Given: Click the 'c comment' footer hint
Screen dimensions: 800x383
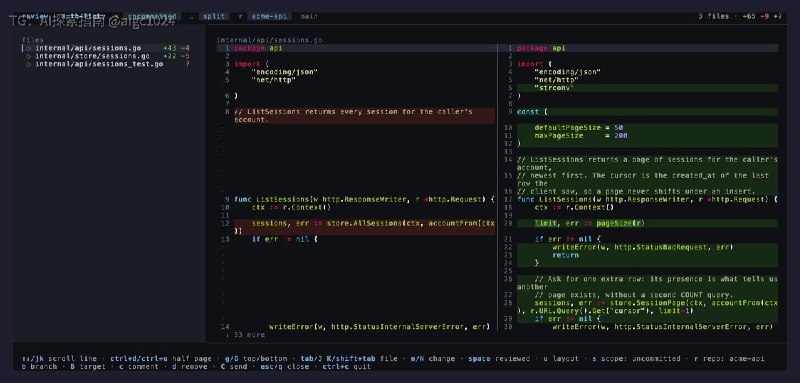Looking at the screenshot, I should 139,367.
